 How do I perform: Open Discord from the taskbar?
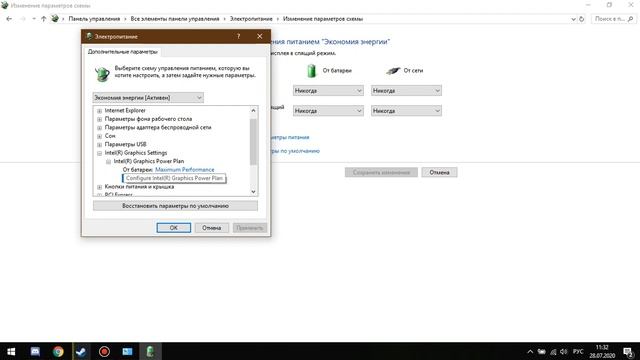pyautogui.click(x=35, y=351)
